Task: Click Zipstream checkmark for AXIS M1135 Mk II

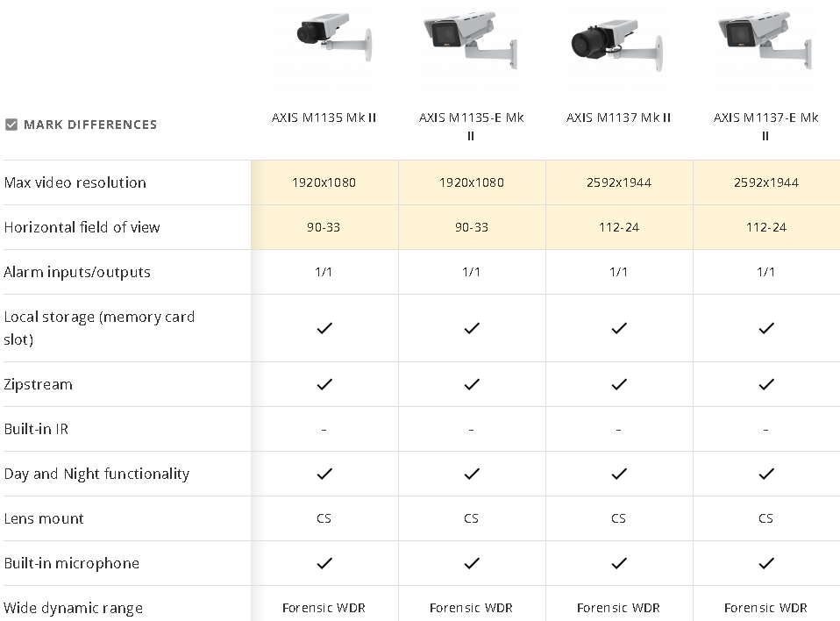Action: coord(324,384)
